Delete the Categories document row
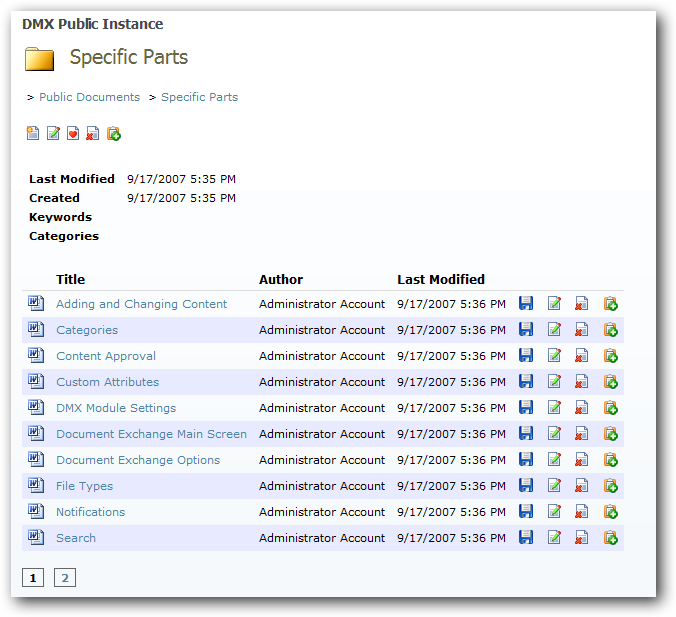Image resolution: width=676 pixels, height=617 pixels. point(582,329)
